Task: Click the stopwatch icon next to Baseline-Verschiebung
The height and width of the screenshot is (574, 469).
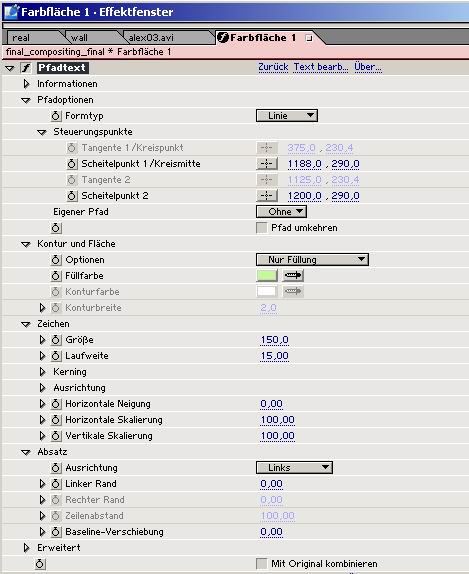Action: click(x=56, y=532)
